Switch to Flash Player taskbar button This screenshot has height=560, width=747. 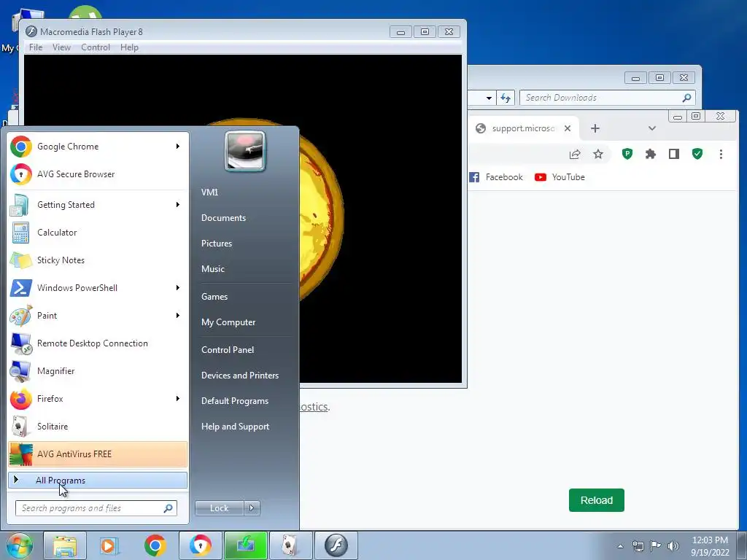tap(336, 545)
